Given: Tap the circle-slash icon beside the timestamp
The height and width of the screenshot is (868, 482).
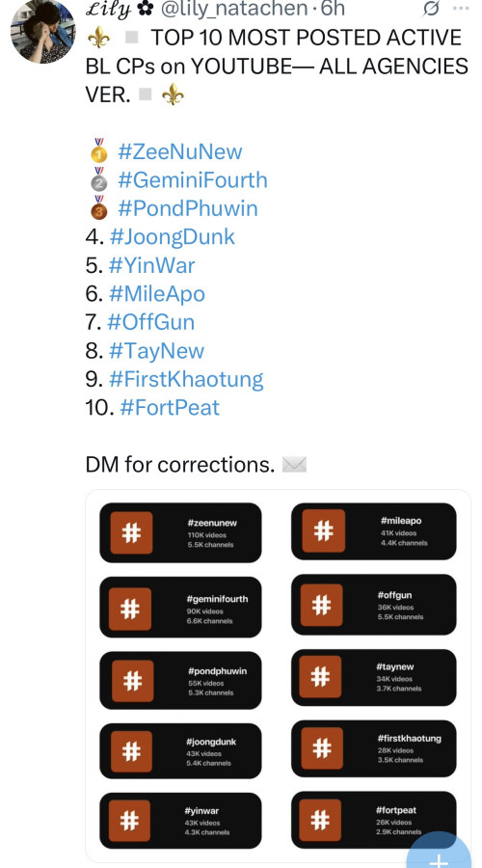Looking at the screenshot, I should click(x=432, y=9).
